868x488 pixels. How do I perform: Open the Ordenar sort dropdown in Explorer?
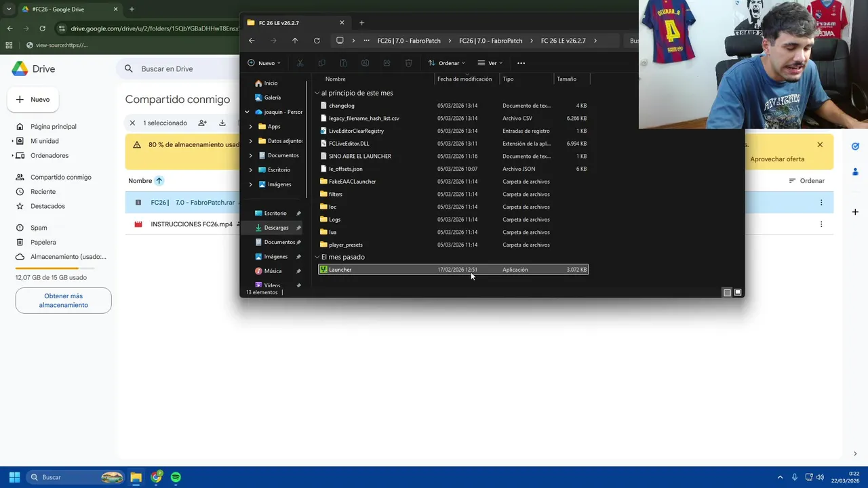coord(446,63)
